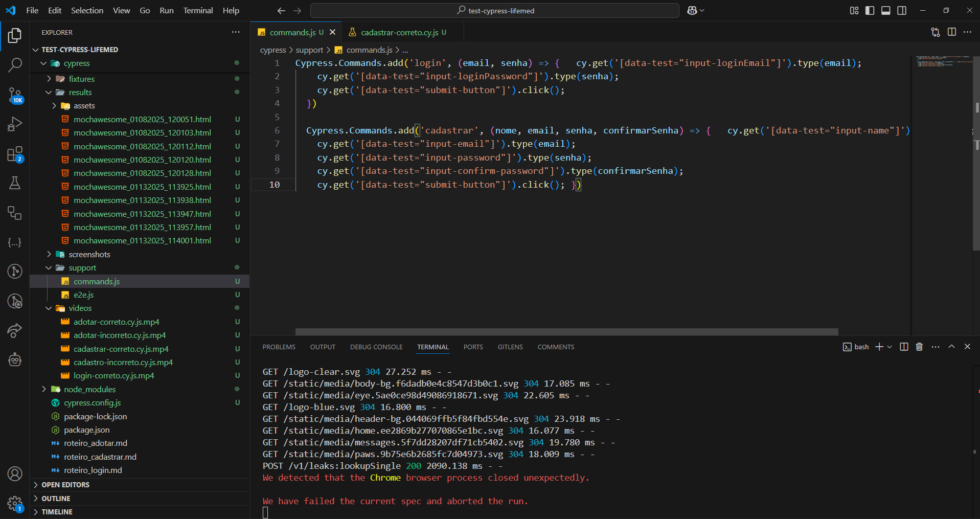Screen dimensions: 980x519
Task: Click the Explorer views and more actions ellipsis
Action: (x=236, y=32)
